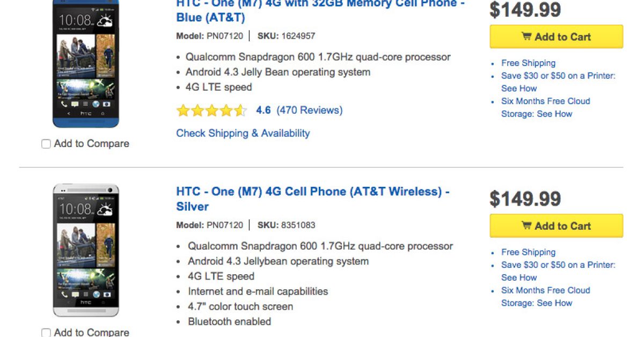Image resolution: width=644 pixels, height=337 pixels.
Task: Open HTC One (M7) Silver product title
Action: (x=312, y=199)
